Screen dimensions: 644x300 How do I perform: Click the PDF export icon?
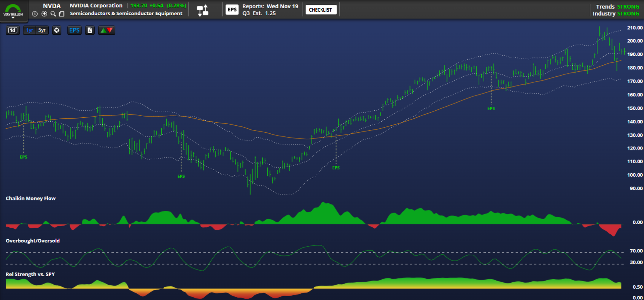tap(90, 30)
